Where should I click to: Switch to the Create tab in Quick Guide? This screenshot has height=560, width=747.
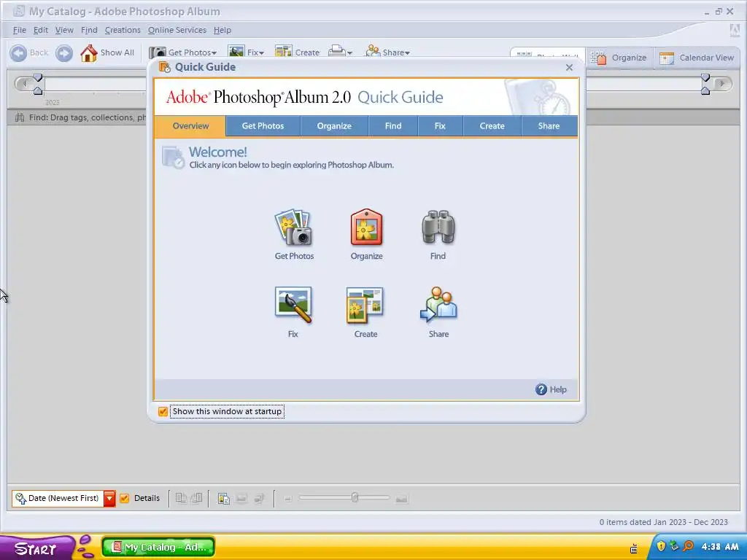[492, 126]
